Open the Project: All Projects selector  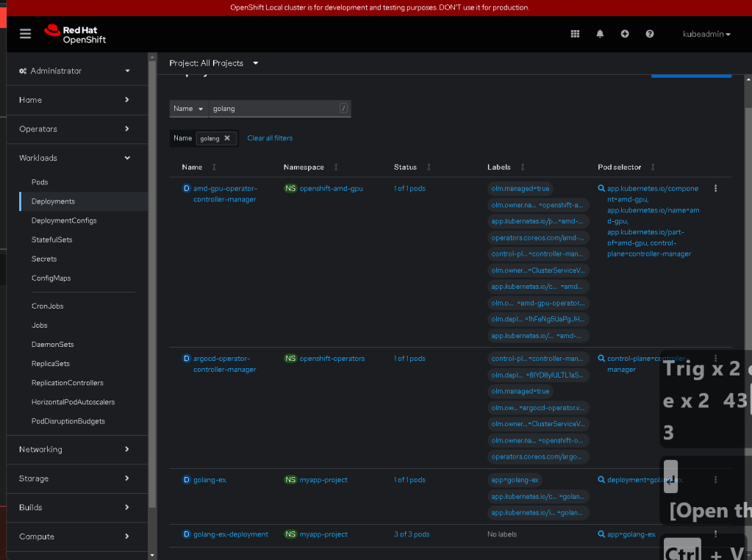click(214, 63)
